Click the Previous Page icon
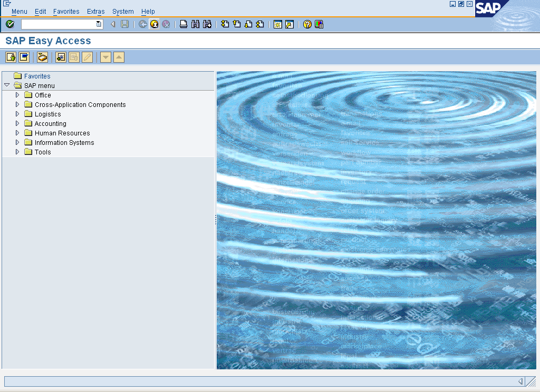Image resolution: width=540 pixels, height=392 pixels. [237, 24]
